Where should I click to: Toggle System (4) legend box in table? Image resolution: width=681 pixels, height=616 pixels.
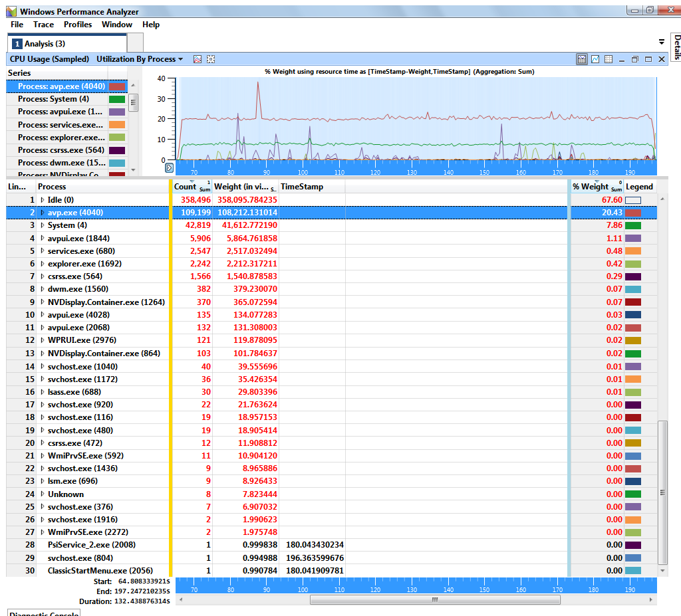pyautogui.click(x=633, y=225)
